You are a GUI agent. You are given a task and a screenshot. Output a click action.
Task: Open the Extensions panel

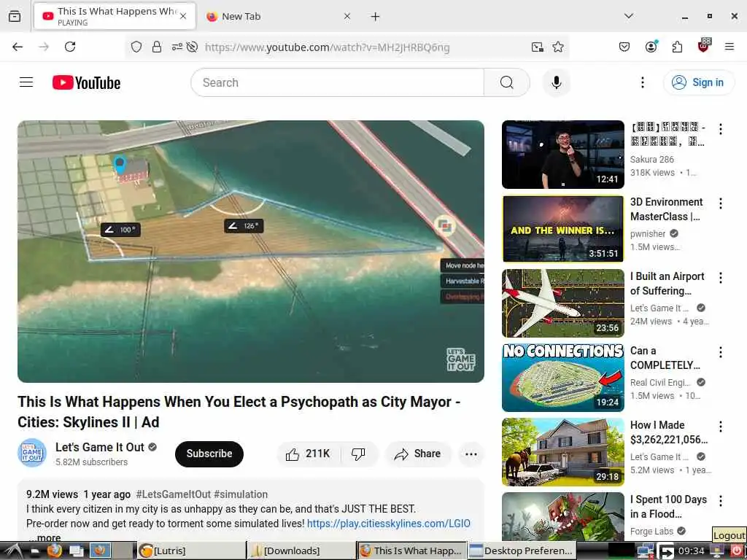pyautogui.click(x=677, y=47)
